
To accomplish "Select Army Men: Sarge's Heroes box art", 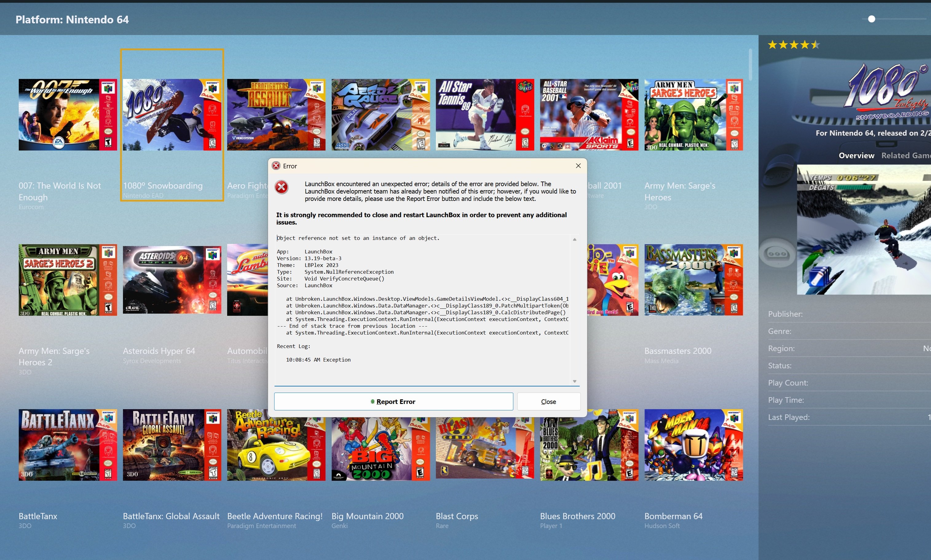I will click(x=693, y=115).
